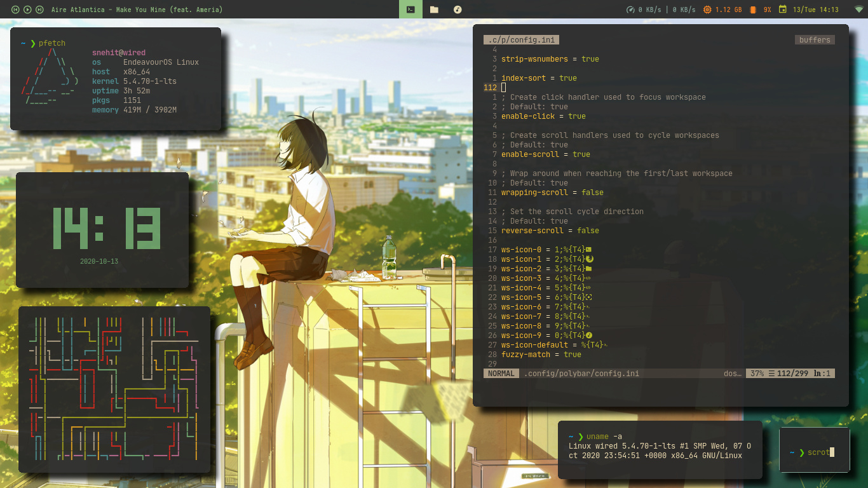Place cursor on index-sort = true line
The height and width of the screenshot is (488, 868).
[539, 78]
